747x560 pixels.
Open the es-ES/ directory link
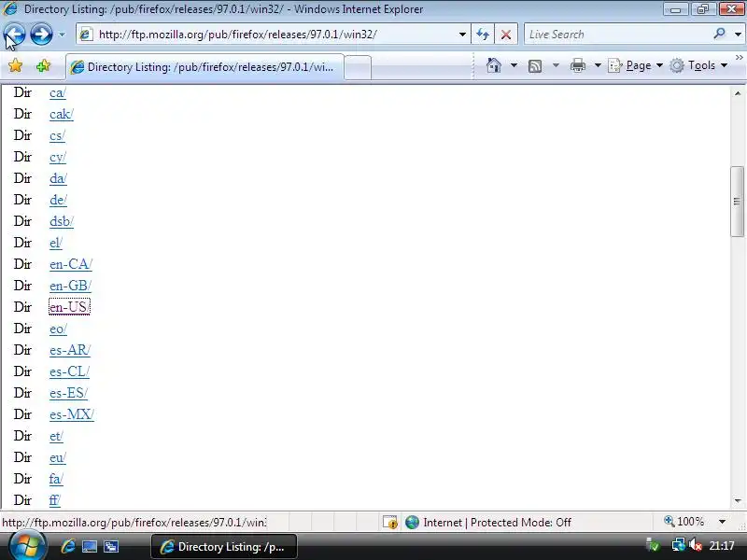[68, 393]
